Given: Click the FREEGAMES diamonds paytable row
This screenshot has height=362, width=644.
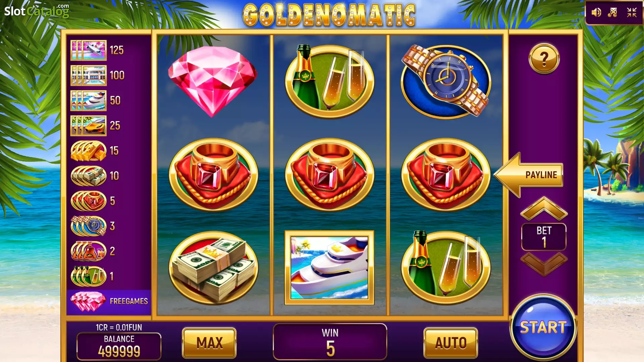Looking at the screenshot, I should [x=109, y=301].
